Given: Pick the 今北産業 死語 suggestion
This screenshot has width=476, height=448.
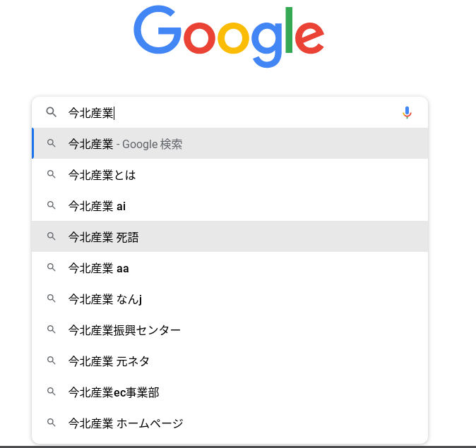Looking at the screenshot, I should (104, 237).
